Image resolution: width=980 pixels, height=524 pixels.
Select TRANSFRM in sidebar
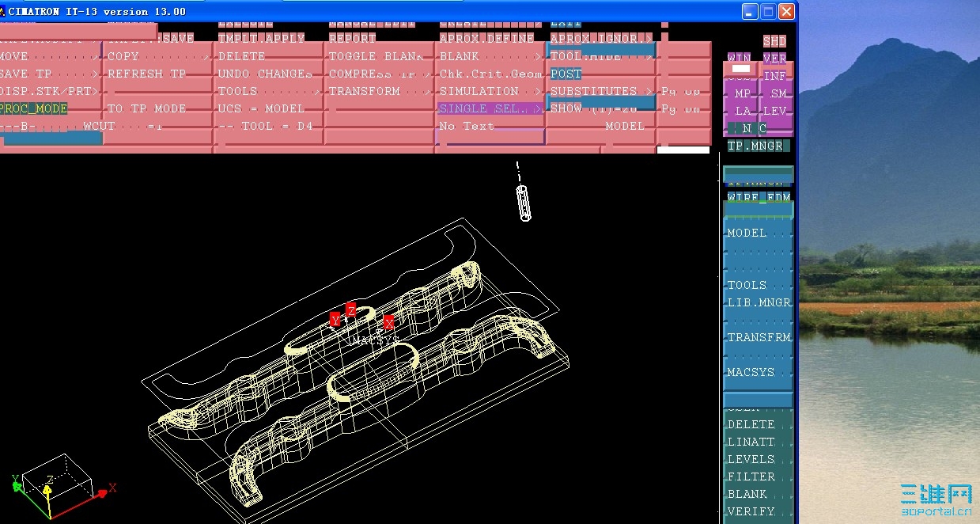tap(758, 337)
